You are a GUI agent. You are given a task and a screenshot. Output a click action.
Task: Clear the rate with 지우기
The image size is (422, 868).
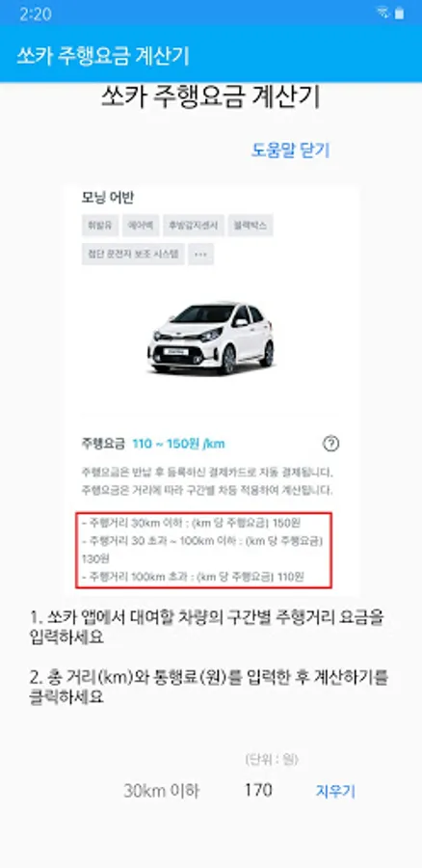[x=335, y=791]
